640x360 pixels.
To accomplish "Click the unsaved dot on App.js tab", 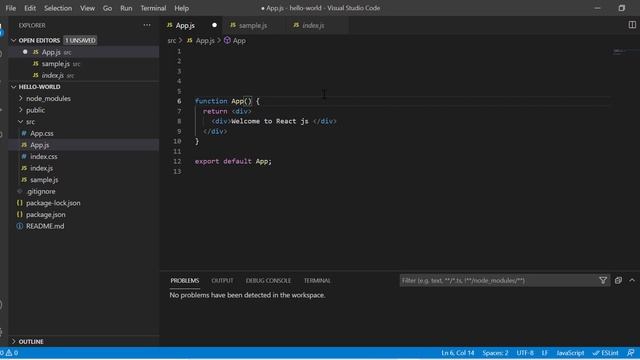I will (214, 25).
